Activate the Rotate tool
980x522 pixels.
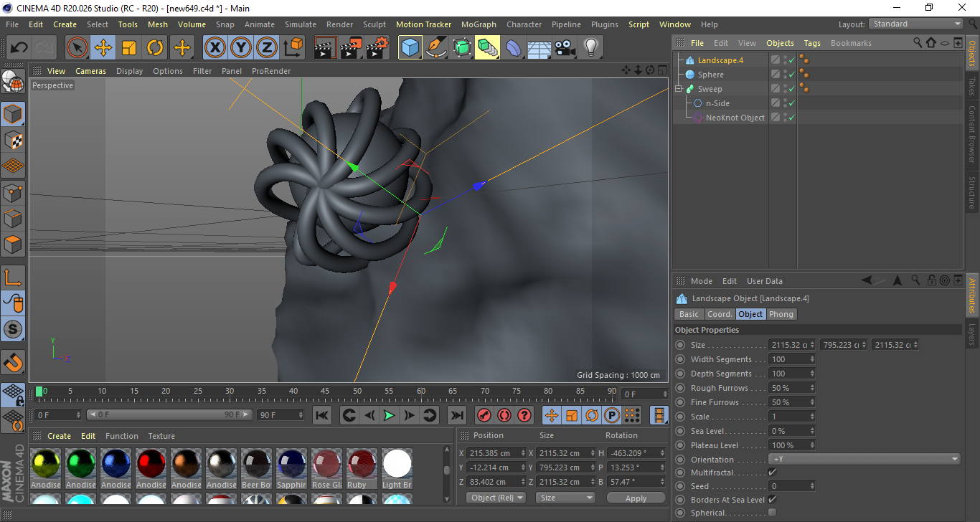tap(155, 48)
